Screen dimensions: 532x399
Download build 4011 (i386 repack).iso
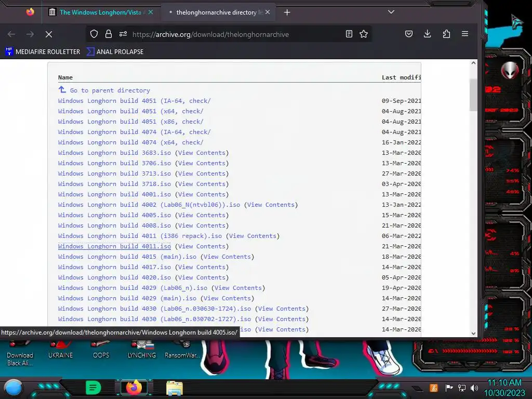coord(140,236)
